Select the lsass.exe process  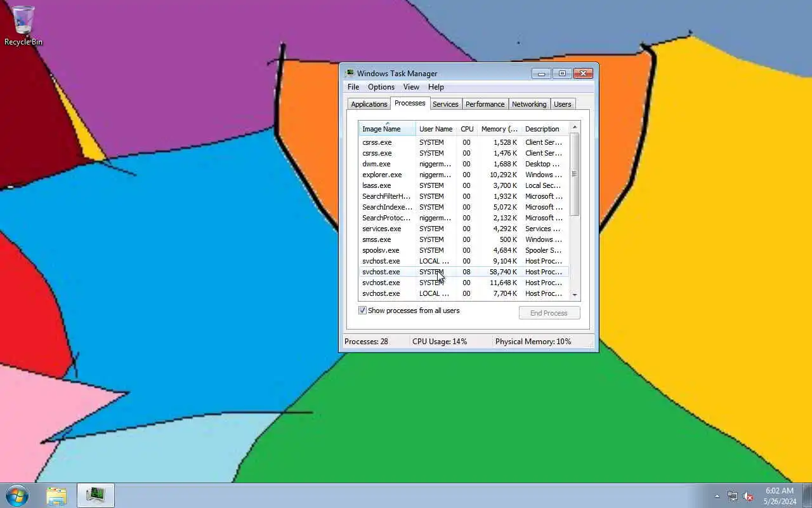[x=464, y=185]
